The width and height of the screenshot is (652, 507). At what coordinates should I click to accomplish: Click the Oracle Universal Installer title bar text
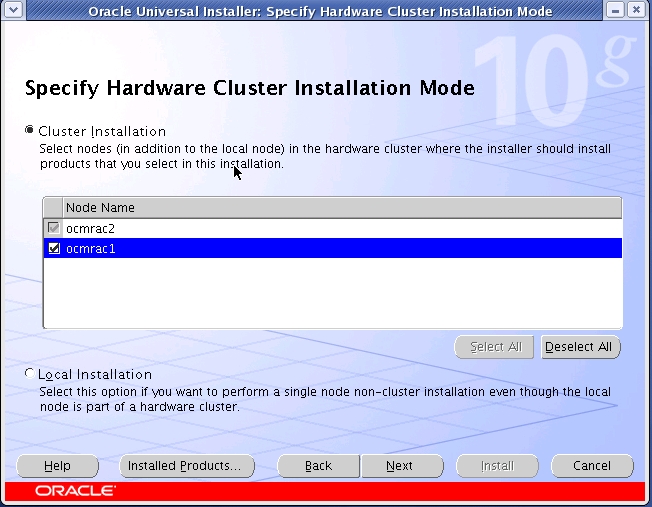pos(320,11)
